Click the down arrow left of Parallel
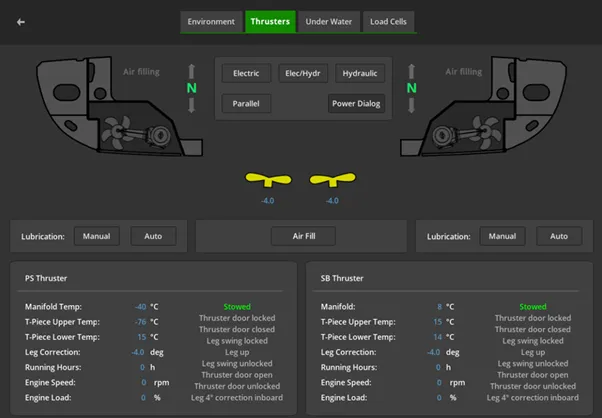The height and width of the screenshot is (418, 602). (192, 105)
